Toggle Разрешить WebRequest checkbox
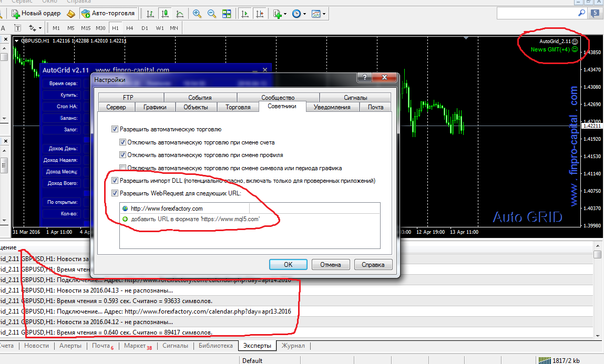The height and width of the screenshot is (364, 604). tap(115, 193)
